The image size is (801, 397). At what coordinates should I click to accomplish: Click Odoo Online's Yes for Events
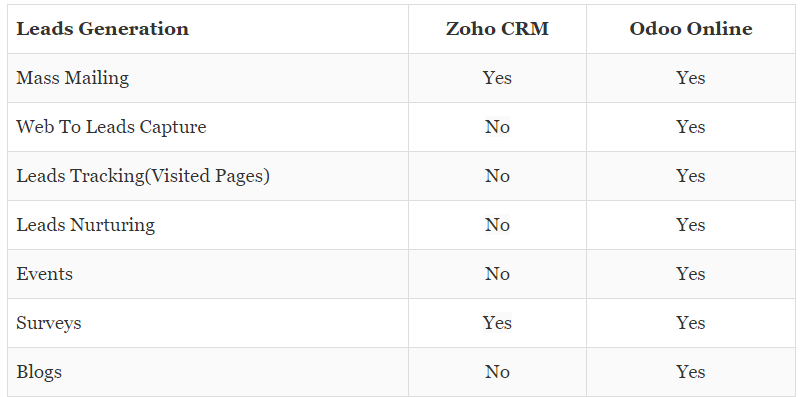[691, 274]
